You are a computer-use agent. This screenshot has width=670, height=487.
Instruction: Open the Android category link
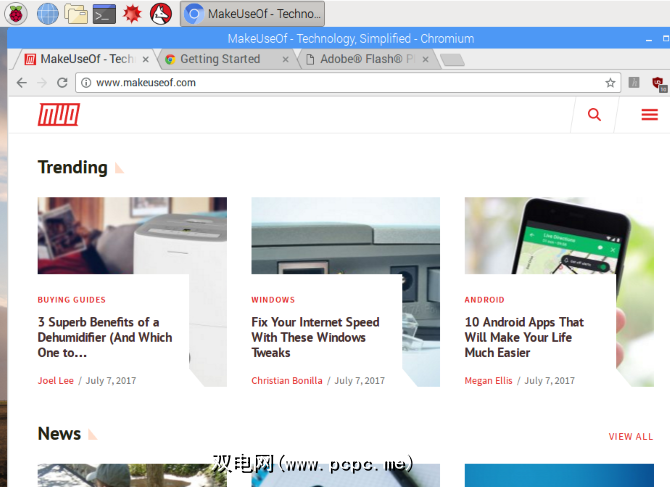coord(485,300)
